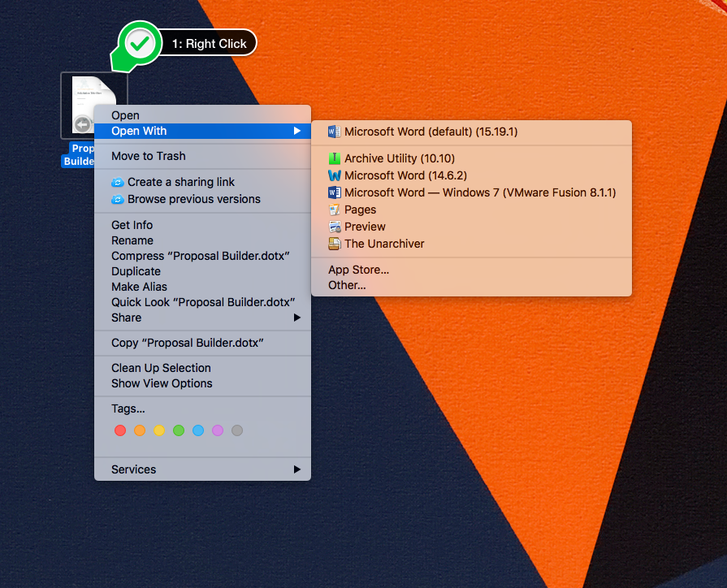This screenshot has width=727, height=588.
Task: Open with The Unarchiver
Action: click(x=471, y=244)
